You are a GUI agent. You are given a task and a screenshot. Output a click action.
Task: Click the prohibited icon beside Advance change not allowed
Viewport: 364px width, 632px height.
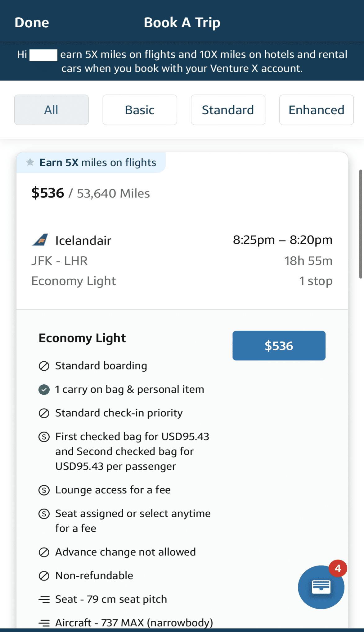44,552
